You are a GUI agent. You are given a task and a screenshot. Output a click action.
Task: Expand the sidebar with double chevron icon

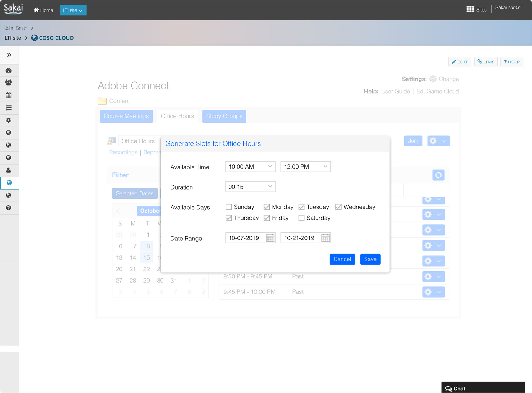point(9,55)
